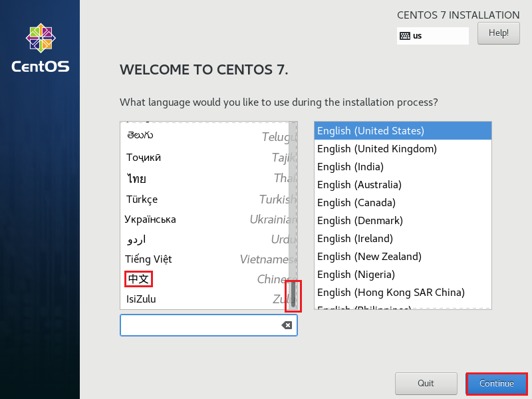532x399 pixels.
Task: Choose English (New Zealand) locale
Action: [x=403, y=257]
